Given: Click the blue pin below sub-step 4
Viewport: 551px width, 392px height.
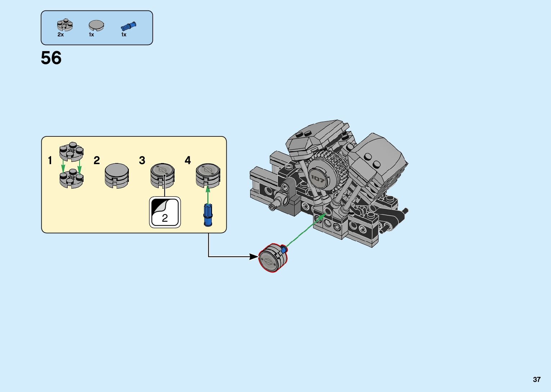Looking at the screenshot, I should pos(208,215).
